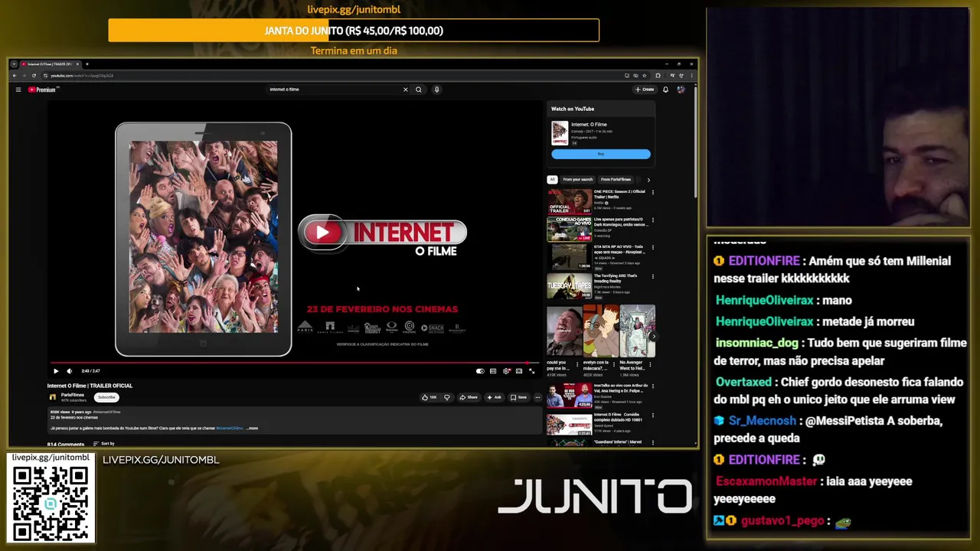Open the comments Sort by dropdown
The width and height of the screenshot is (980, 551).
[104, 444]
